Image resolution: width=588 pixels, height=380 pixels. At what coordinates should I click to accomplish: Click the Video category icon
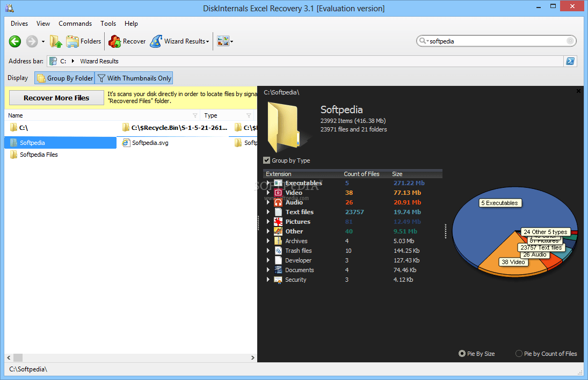tap(278, 192)
